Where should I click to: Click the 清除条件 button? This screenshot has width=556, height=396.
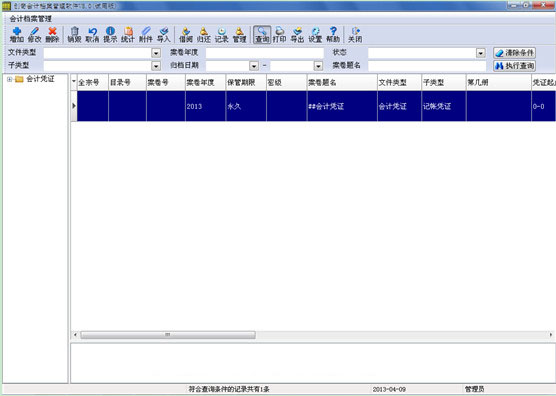click(515, 53)
